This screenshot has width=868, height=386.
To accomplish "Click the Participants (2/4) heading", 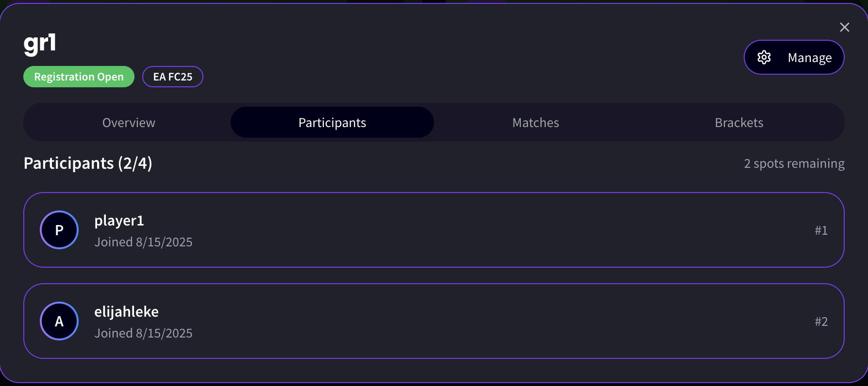I will point(88,163).
